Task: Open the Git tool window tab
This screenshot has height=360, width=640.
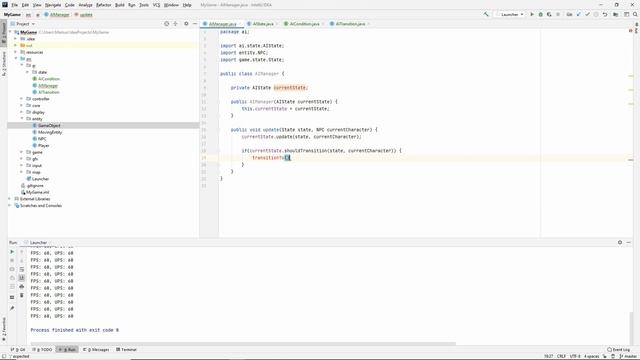Action: click(x=18, y=349)
